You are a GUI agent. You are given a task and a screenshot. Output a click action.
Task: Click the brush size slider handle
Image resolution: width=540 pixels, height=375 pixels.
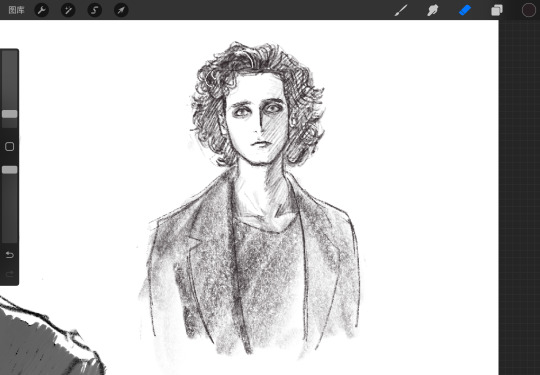10,114
